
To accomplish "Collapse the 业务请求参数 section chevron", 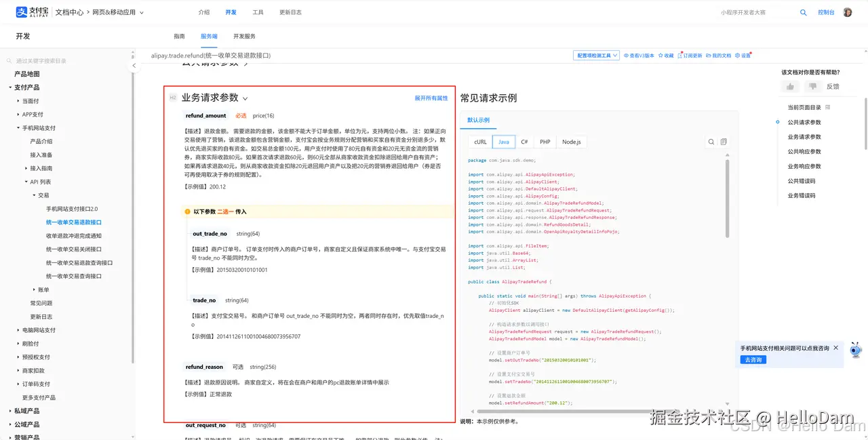I will click(x=245, y=98).
